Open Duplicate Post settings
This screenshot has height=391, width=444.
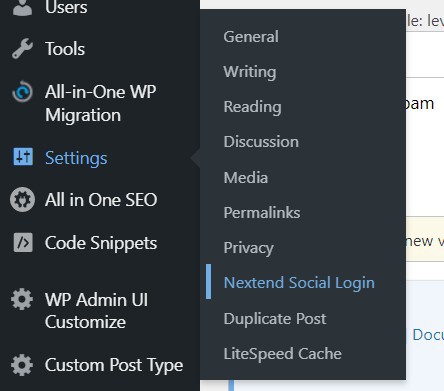[275, 319]
